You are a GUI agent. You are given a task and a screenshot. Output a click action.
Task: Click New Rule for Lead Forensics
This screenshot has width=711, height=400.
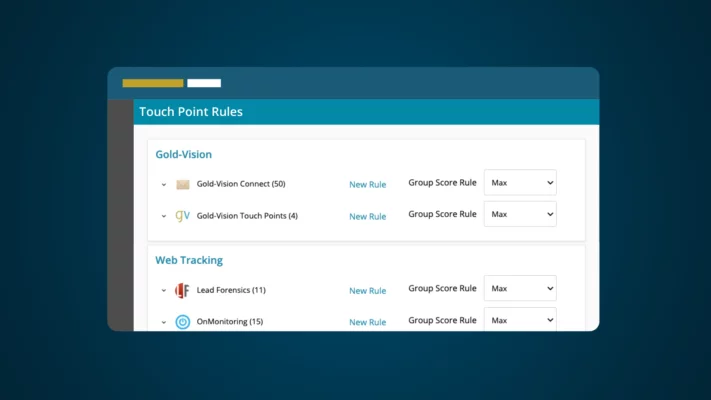click(x=367, y=291)
